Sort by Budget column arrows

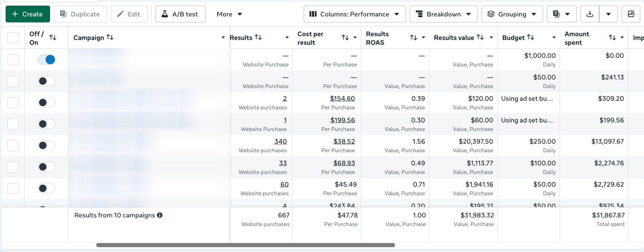530,37
